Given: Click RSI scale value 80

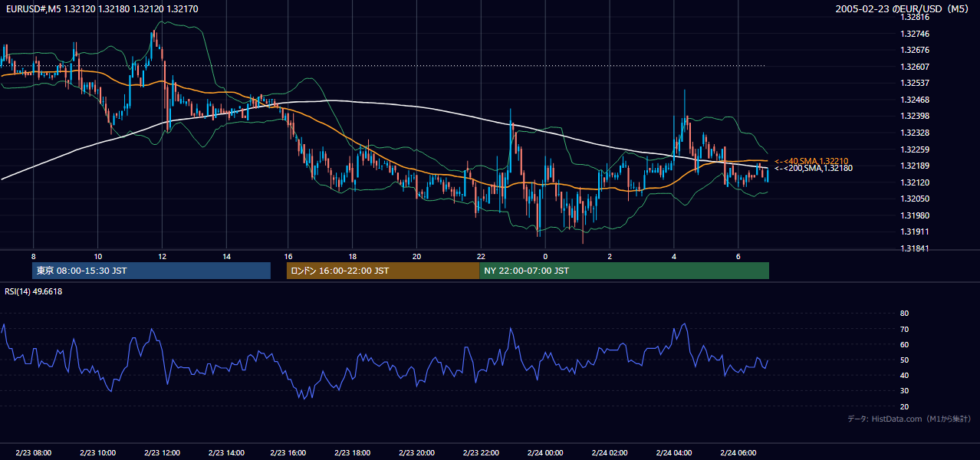Looking at the screenshot, I should [x=904, y=314].
